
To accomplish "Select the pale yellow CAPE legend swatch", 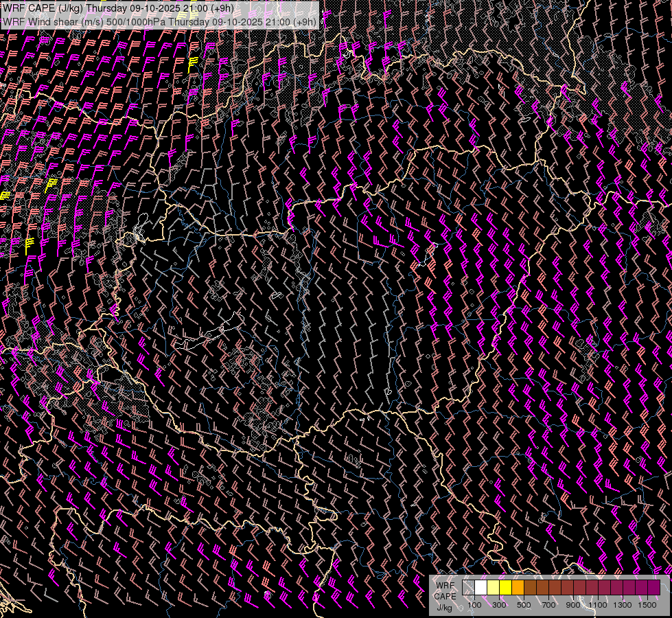I will click(x=493, y=588).
